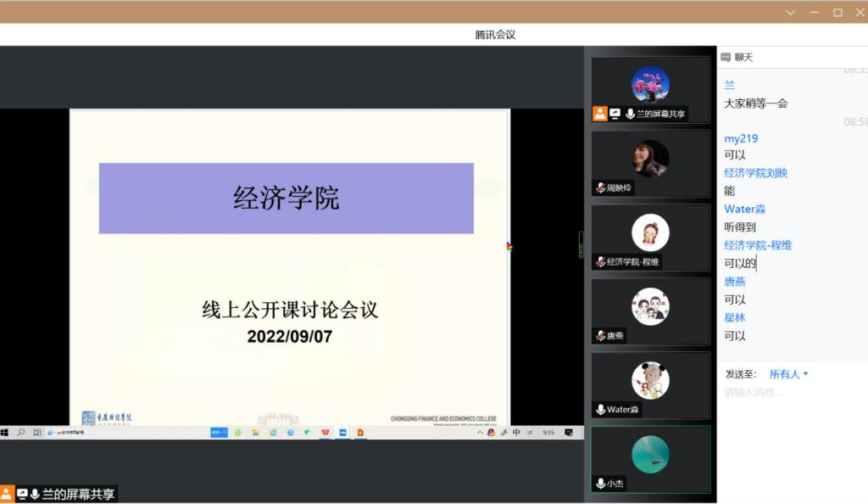Click sender name 星林 in chat
The height and width of the screenshot is (504, 868).
[x=734, y=318]
